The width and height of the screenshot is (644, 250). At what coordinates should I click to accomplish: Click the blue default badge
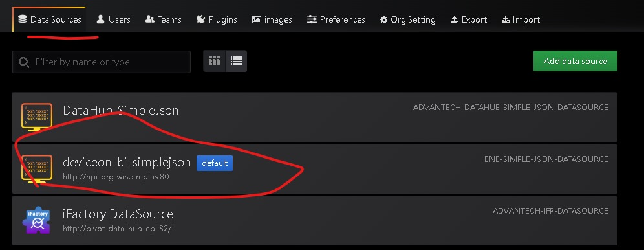click(x=215, y=163)
